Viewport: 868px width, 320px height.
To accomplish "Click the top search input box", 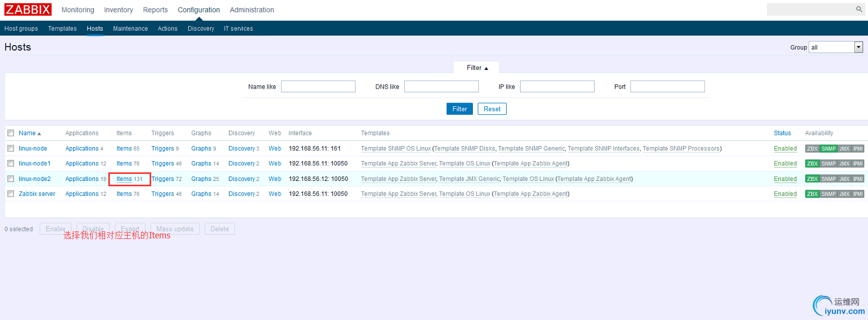I will [x=811, y=9].
